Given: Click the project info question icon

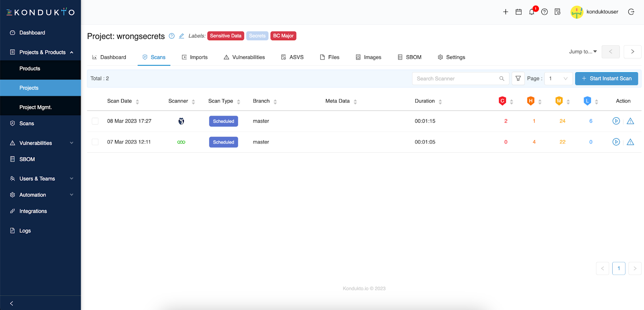Looking at the screenshot, I should coord(172,36).
